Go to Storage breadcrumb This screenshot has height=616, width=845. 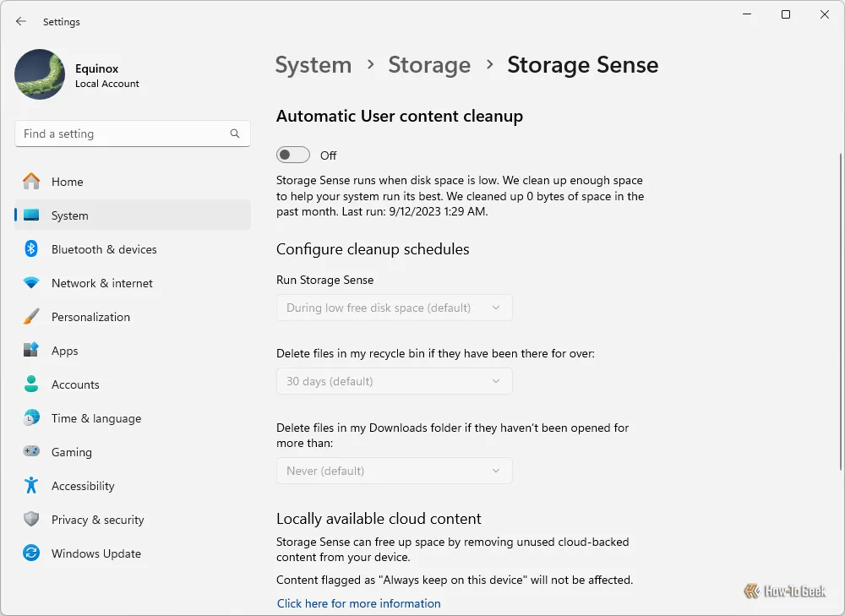429,65
